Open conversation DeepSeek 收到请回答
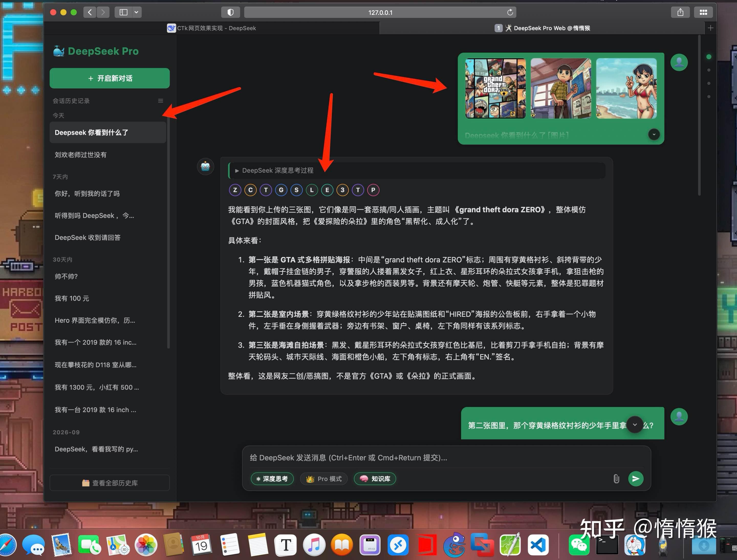 (108, 237)
